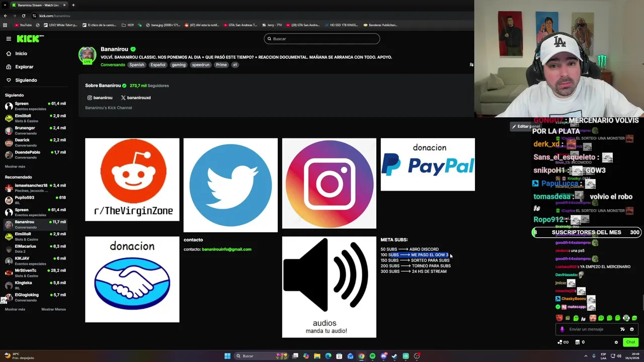Open the Jerry - 7TV bookmark
Screen dimensions: 644x362
tap(272, 25)
